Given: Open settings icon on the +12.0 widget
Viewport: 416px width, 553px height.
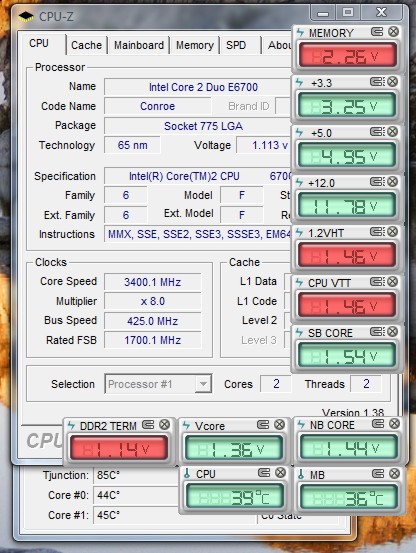Looking at the screenshot, I should coord(377,182).
